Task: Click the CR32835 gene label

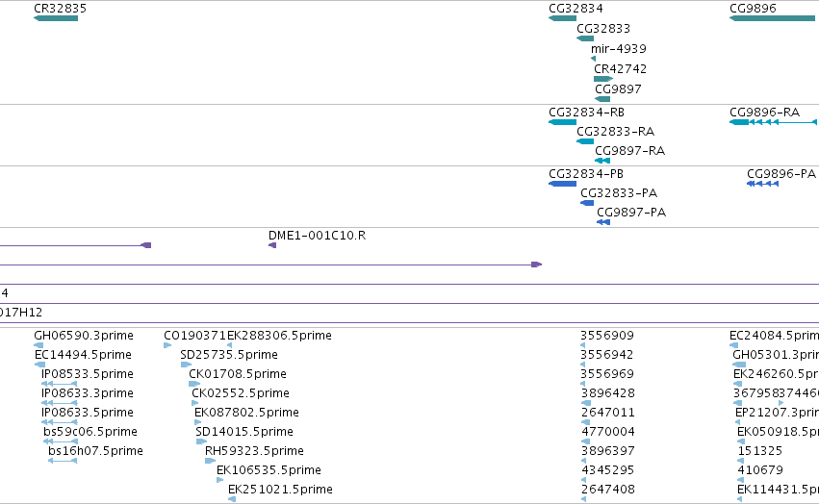Action: 60,9
